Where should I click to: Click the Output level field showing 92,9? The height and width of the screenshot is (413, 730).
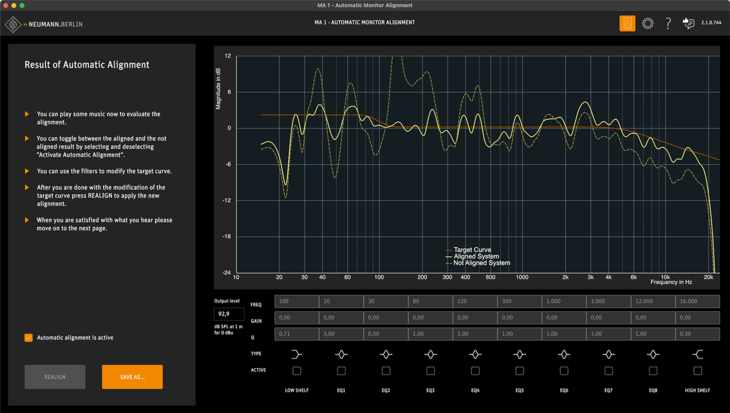click(227, 314)
